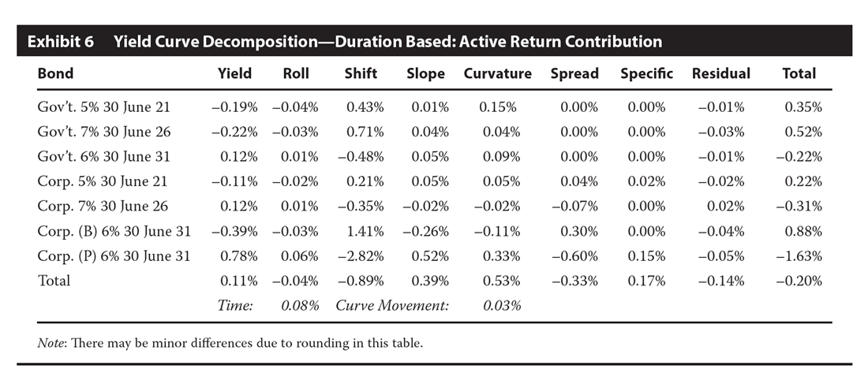Screen dimensions: 868x384
Task: Select the Gov't. 5% 30 June 21 row label
Action: tap(103, 106)
